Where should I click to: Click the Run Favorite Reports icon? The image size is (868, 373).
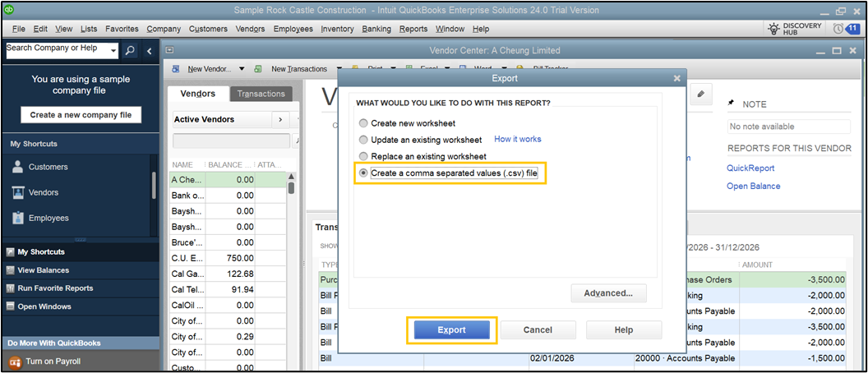[x=11, y=288]
